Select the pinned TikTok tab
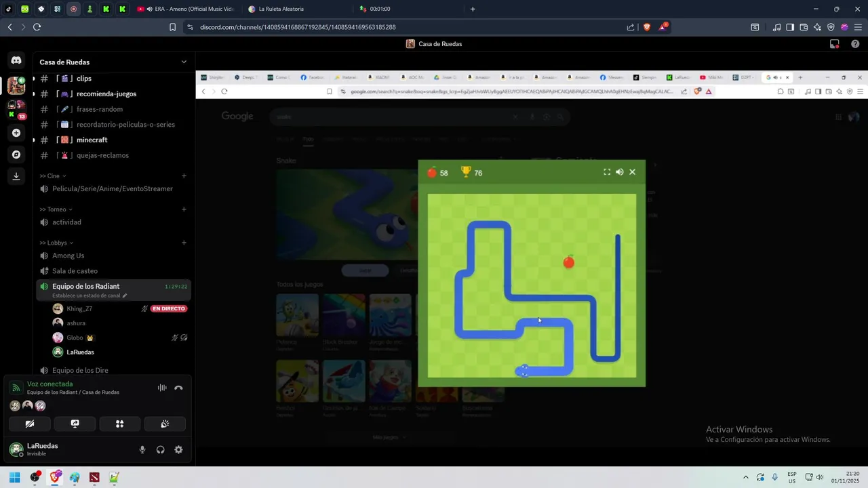The width and height of the screenshot is (868, 488). (x=9, y=9)
